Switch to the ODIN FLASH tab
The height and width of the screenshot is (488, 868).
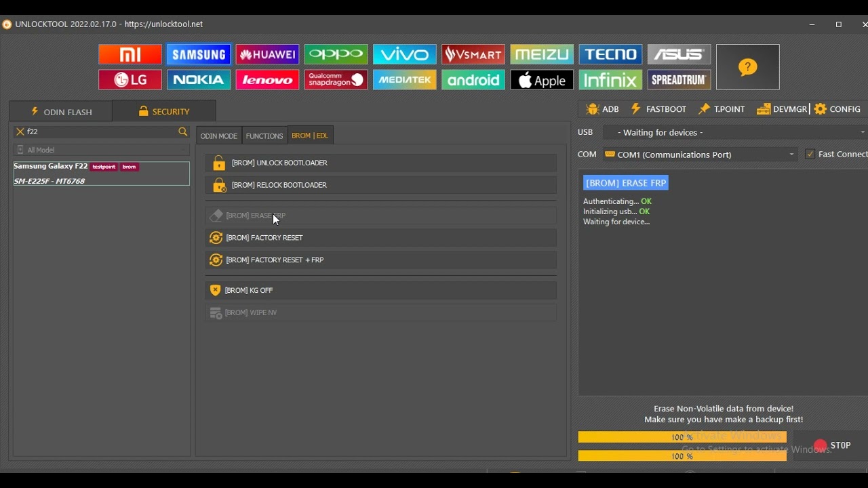coord(61,111)
